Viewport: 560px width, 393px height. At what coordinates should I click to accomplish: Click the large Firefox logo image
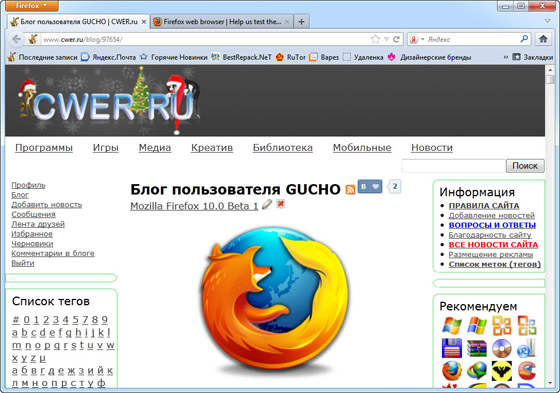[274, 299]
